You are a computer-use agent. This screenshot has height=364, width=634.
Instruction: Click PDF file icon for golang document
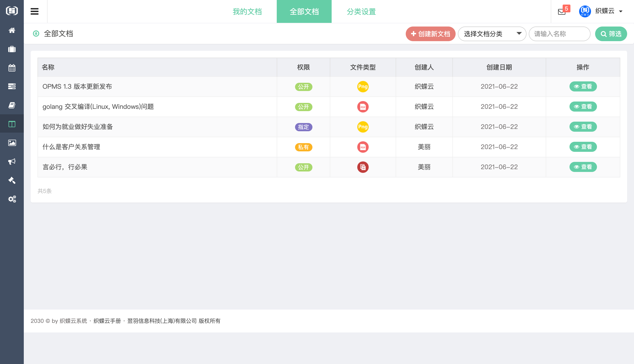coord(363,107)
